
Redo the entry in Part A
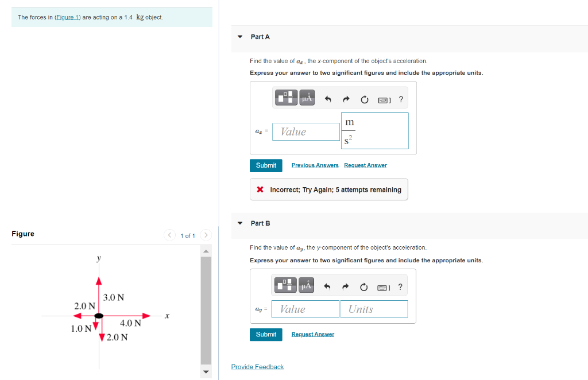coord(346,99)
